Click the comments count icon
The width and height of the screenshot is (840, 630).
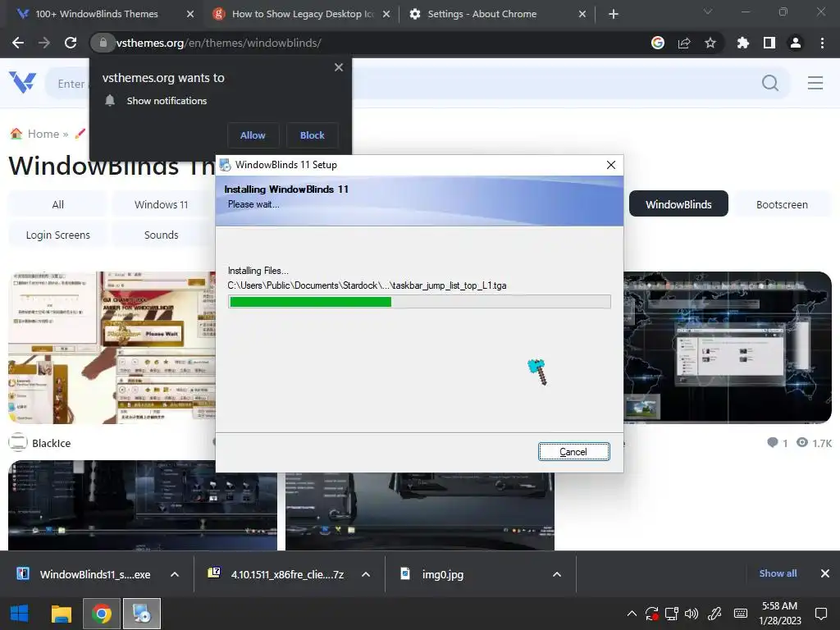(x=772, y=442)
